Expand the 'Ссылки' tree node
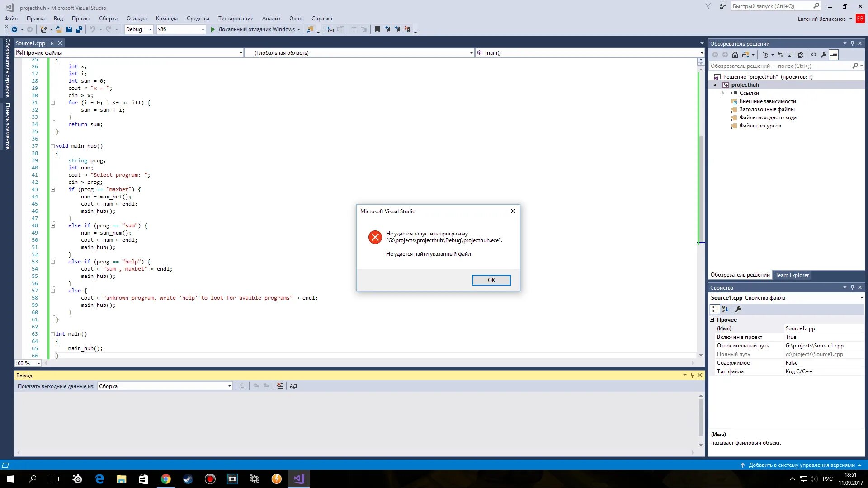868x488 pixels. [722, 93]
